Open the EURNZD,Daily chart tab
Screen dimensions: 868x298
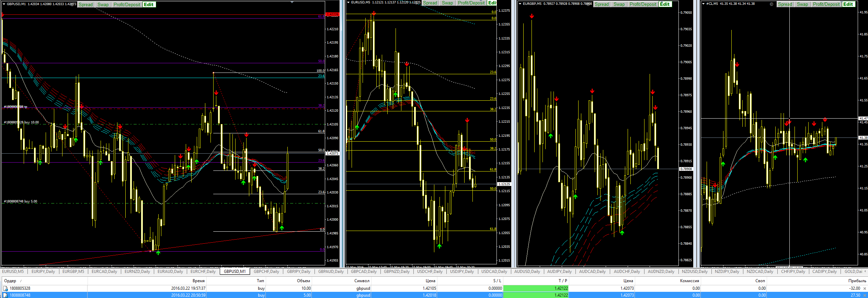pos(137,272)
